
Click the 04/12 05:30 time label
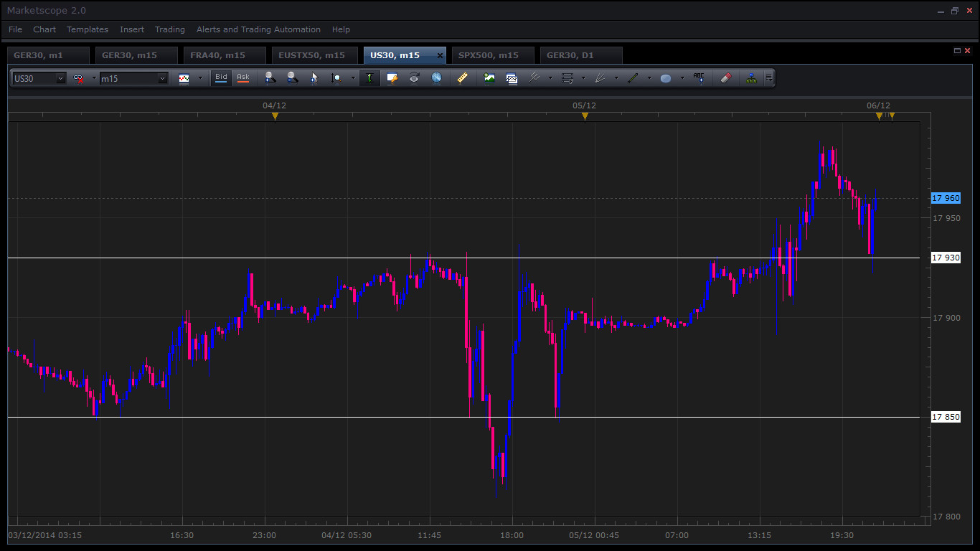(347, 535)
